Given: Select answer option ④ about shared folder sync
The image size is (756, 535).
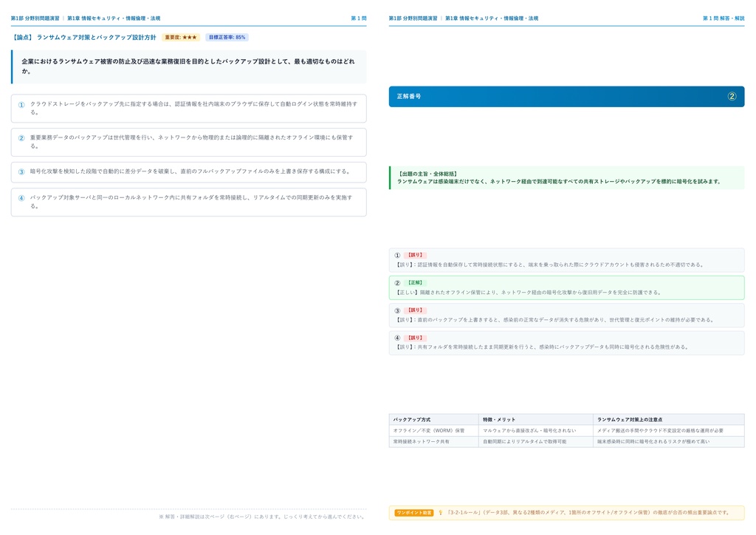Looking at the screenshot, I should (x=188, y=202).
